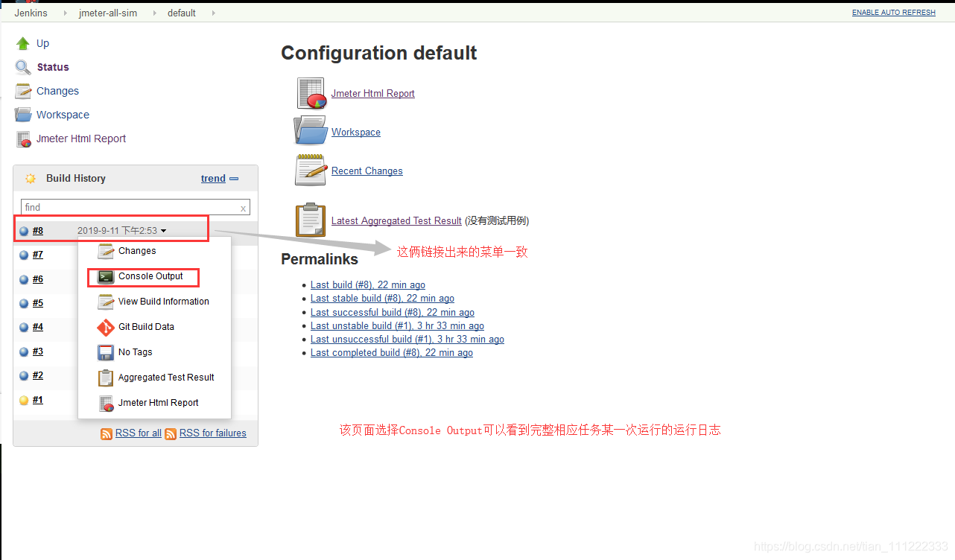Click ENABLE AUTO REFRESH link
Screen dimensions: 955x560
pyautogui.click(x=893, y=13)
